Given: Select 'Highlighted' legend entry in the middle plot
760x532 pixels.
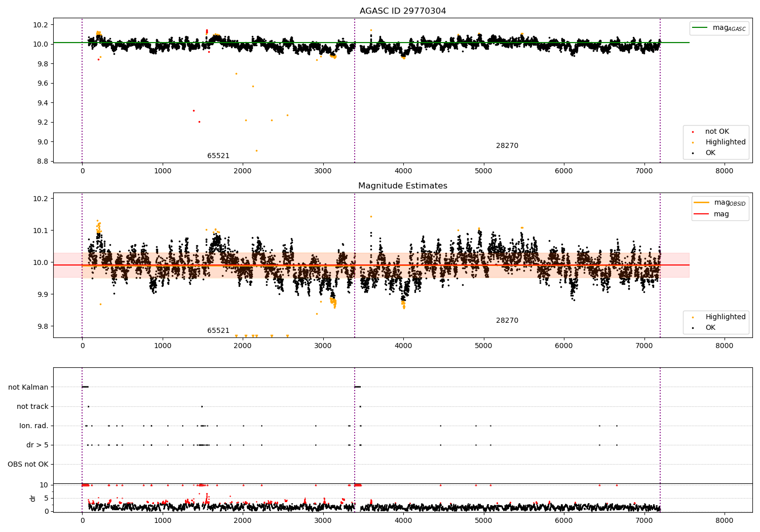Looking at the screenshot, I should tap(726, 317).
